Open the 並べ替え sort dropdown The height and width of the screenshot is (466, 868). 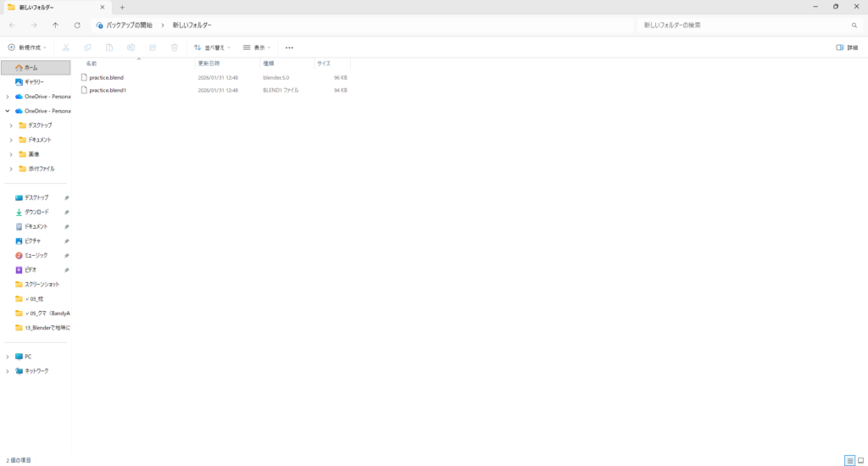[x=212, y=47]
